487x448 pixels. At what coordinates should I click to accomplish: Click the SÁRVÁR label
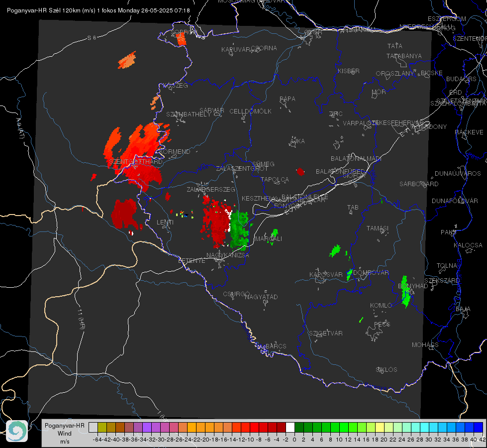click(x=212, y=111)
